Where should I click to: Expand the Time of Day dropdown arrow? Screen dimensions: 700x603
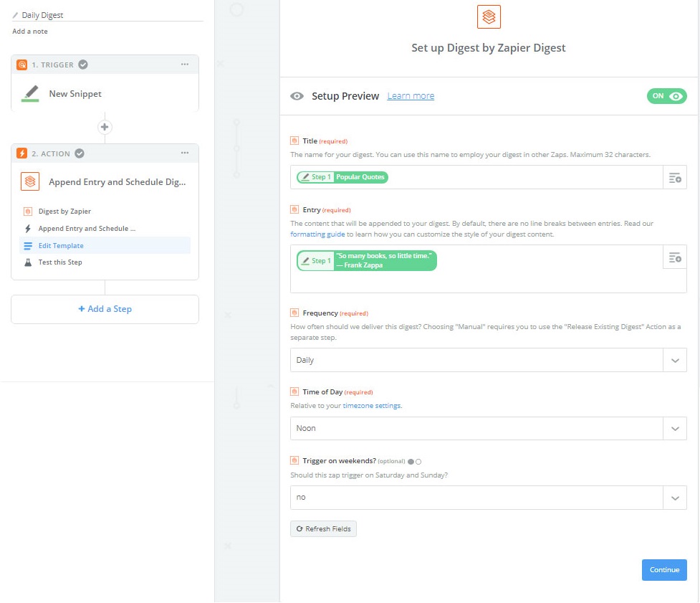click(x=675, y=428)
